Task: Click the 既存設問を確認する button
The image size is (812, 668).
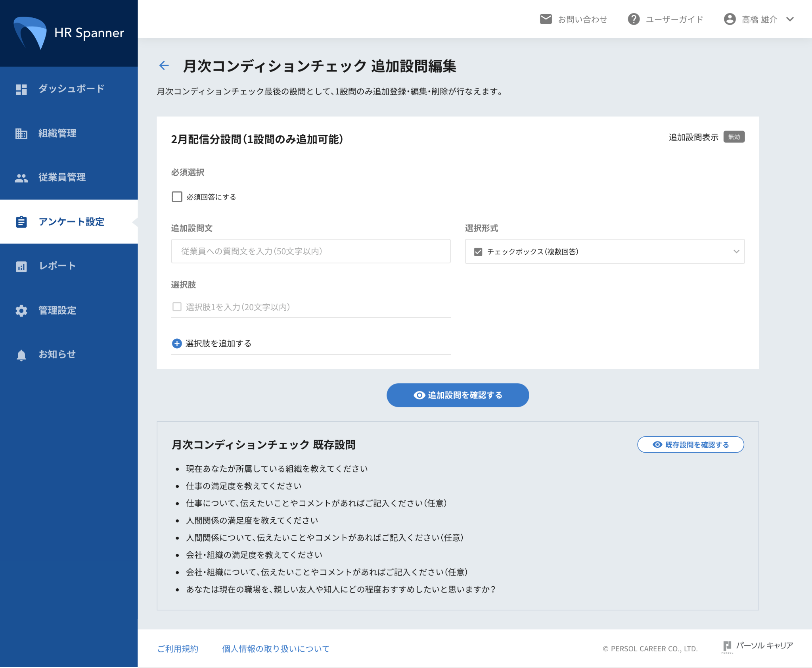Action: click(690, 444)
